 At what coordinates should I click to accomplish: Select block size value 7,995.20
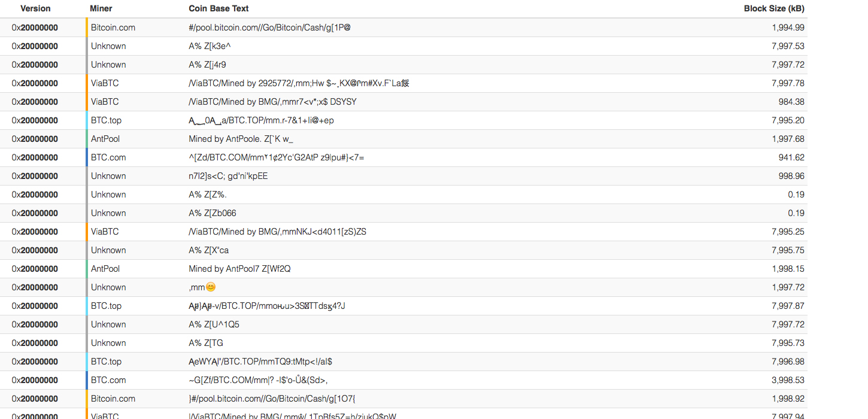(788, 120)
